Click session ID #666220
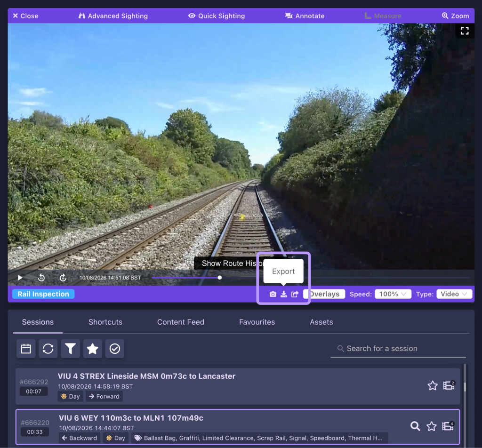482x448 pixels. coord(35,423)
